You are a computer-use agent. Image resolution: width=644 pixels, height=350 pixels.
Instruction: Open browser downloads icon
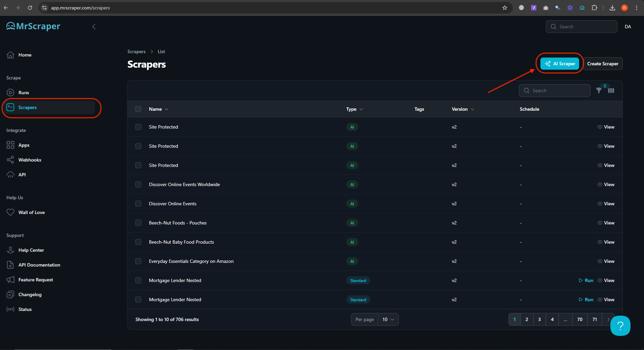612,8
